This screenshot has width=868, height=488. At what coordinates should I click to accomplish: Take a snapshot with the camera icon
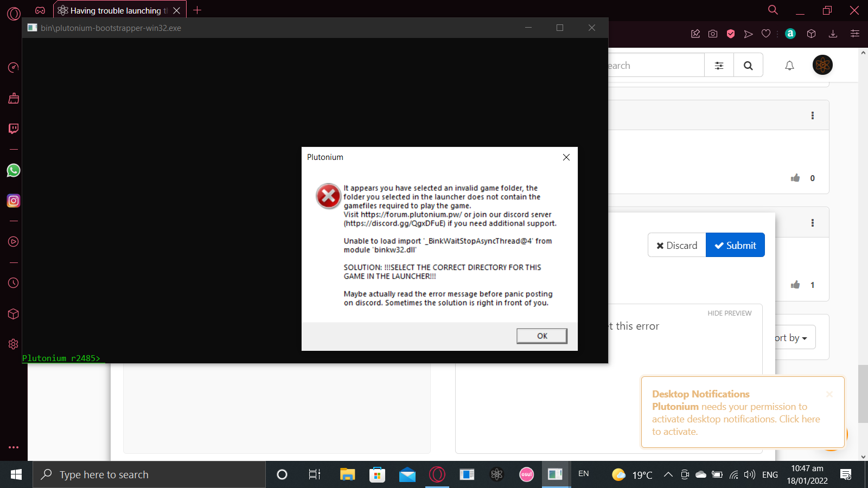pyautogui.click(x=713, y=34)
